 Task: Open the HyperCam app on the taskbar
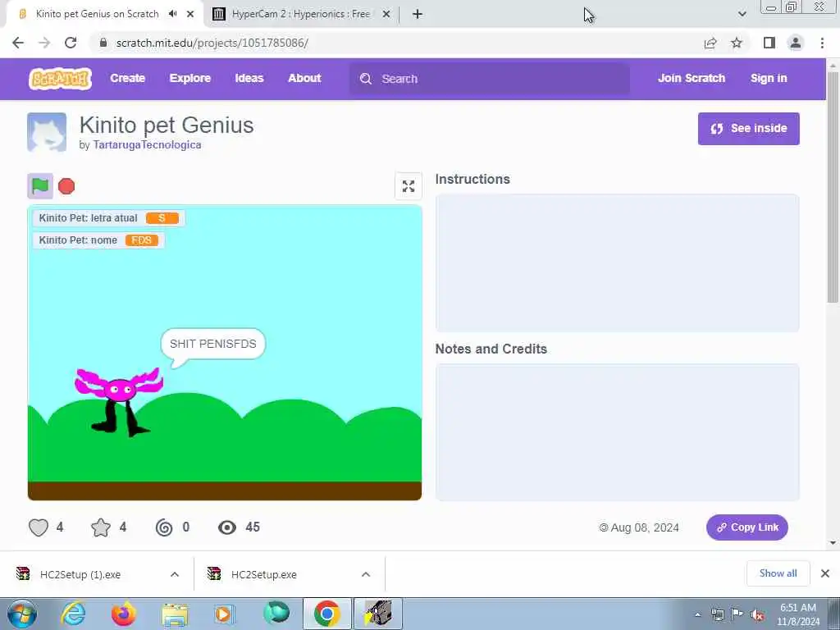click(377, 614)
